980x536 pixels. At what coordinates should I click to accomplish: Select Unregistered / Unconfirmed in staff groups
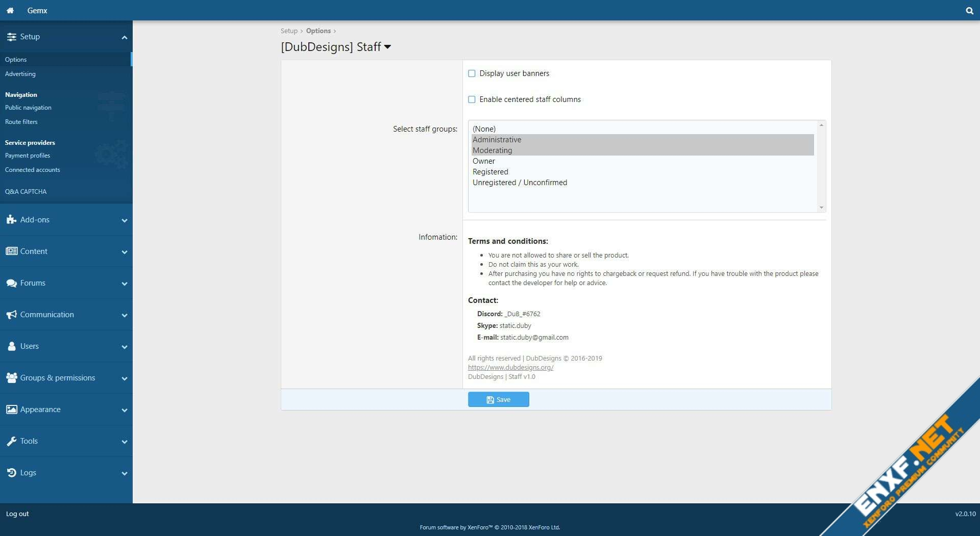643,183
